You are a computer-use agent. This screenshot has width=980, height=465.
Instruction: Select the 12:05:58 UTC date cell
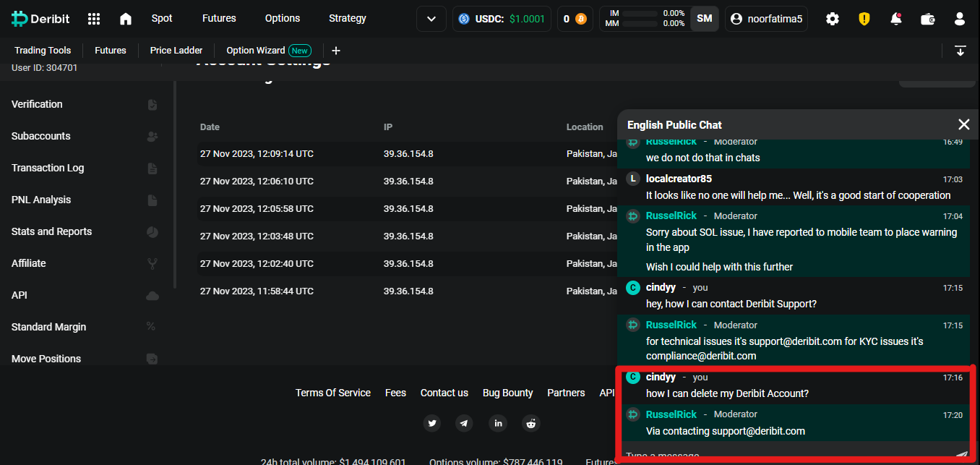(x=257, y=209)
